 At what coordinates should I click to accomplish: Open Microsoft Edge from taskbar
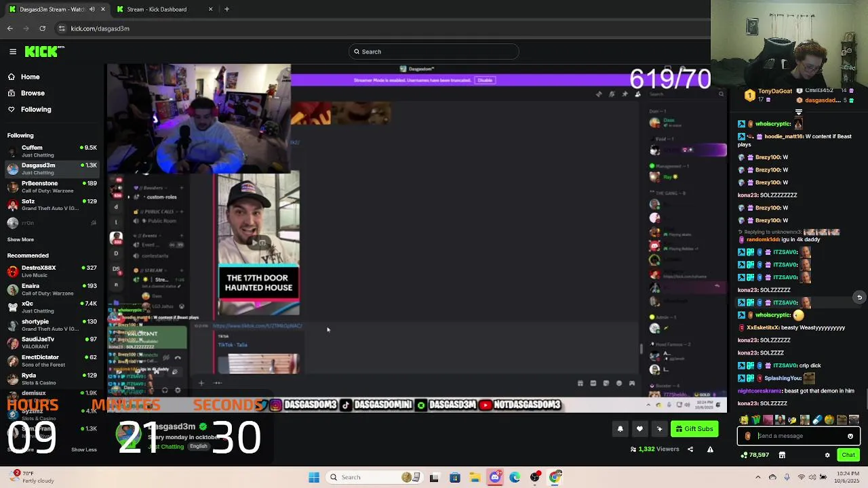click(x=515, y=477)
